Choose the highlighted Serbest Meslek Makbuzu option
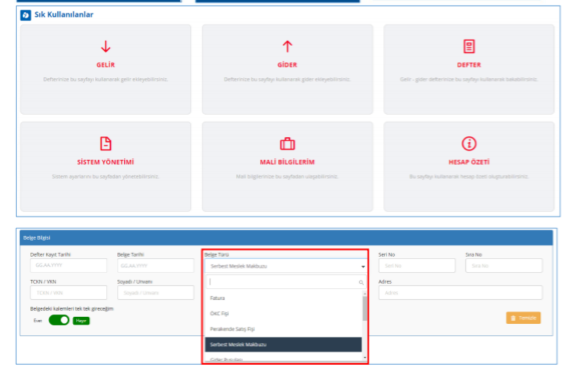 284,344
